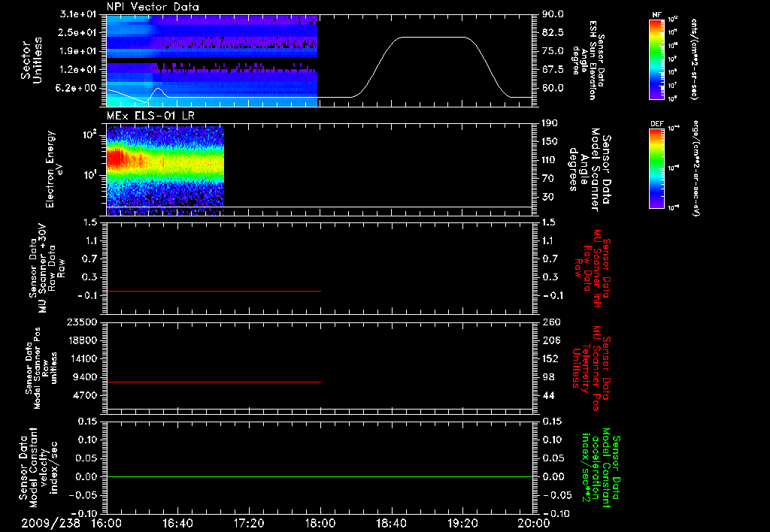Click the "Sector Unitless" axis label
This screenshot has width=770, height=532.
32,60
